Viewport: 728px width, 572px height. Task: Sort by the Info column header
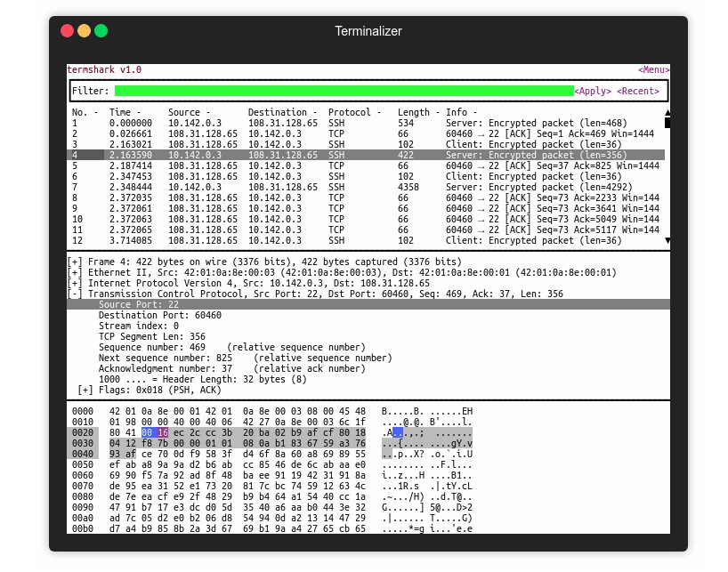pos(462,112)
